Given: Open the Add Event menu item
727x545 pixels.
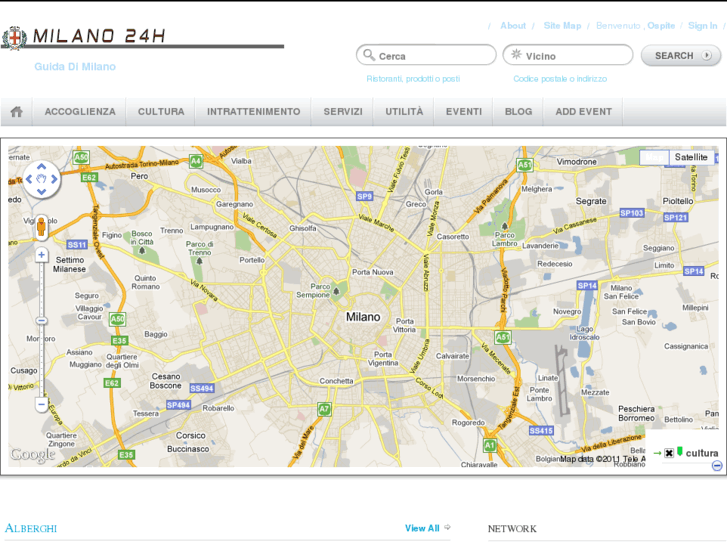Looking at the screenshot, I should (x=584, y=112).
